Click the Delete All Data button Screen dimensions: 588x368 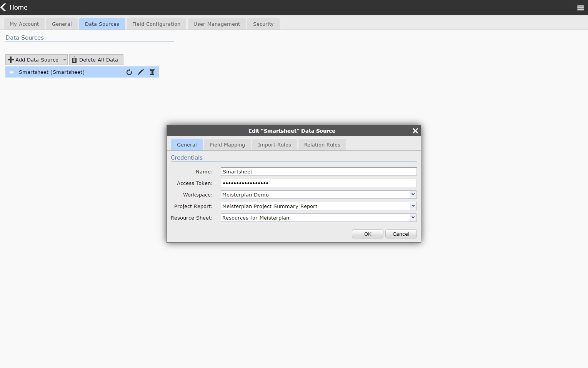(x=96, y=60)
